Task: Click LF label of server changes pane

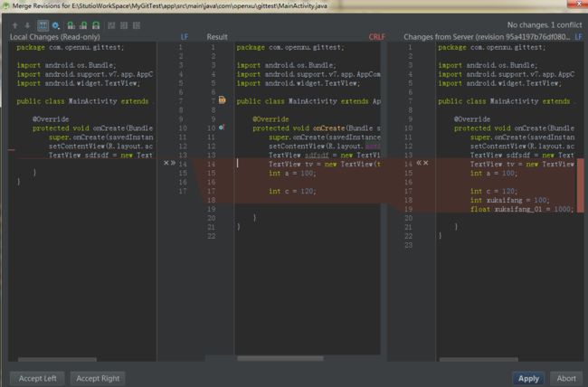Action: 578,37
